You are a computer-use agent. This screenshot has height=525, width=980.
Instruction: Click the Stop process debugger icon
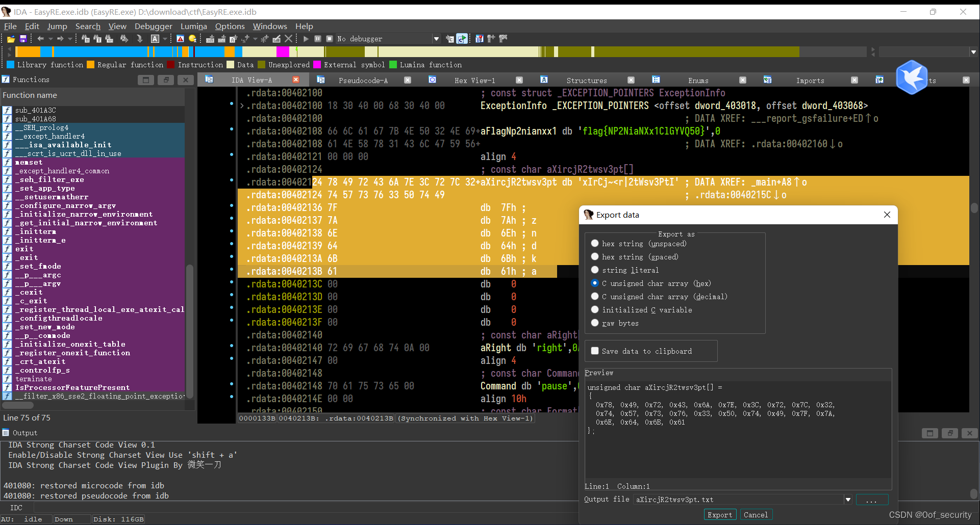pyautogui.click(x=330, y=38)
